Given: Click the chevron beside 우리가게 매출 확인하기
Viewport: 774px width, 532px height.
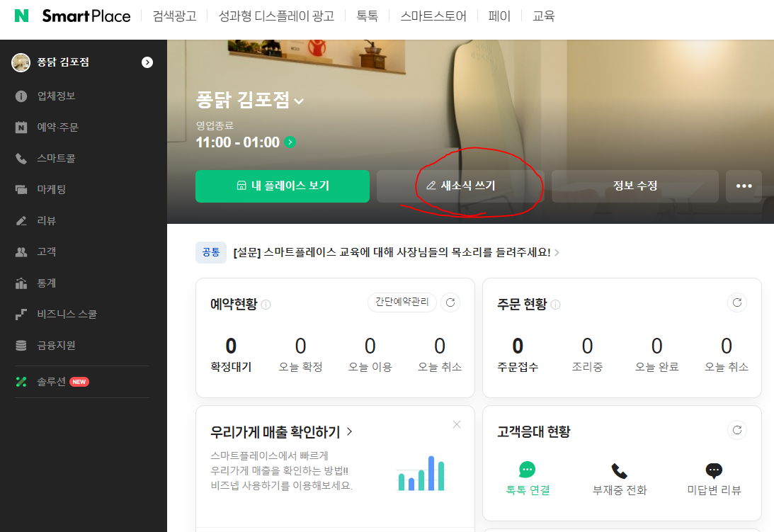Looking at the screenshot, I should click(x=350, y=431).
